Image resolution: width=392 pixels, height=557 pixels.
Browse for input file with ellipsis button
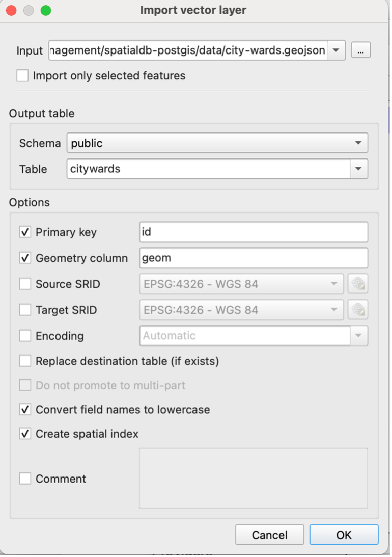[x=361, y=50]
